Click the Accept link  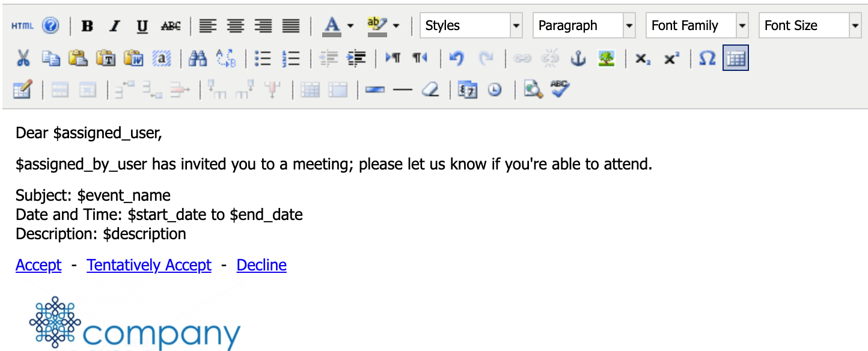38,265
